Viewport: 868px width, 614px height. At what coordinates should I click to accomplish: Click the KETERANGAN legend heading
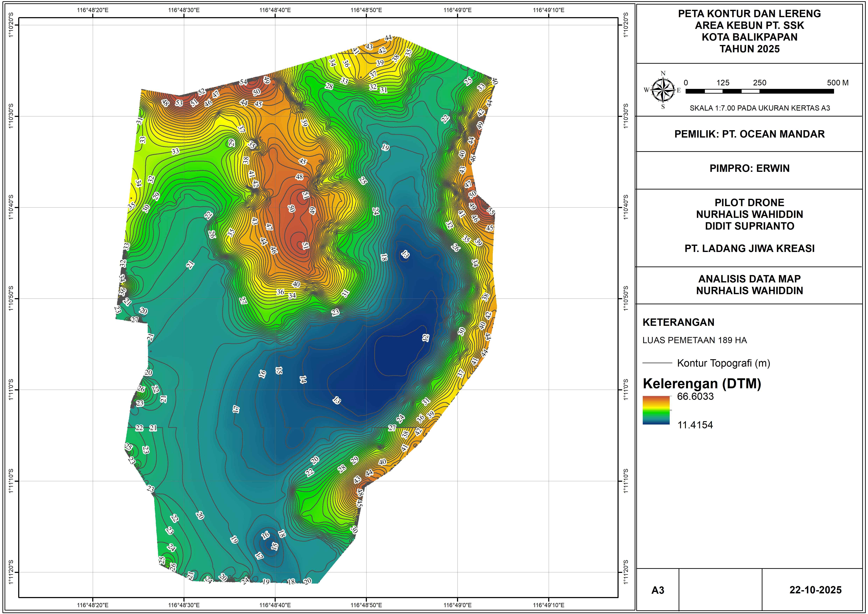click(678, 322)
